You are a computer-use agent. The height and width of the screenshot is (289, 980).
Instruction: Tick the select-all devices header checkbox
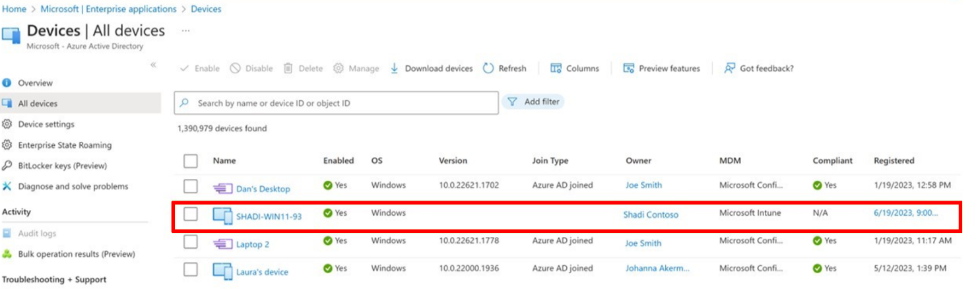(191, 161)
